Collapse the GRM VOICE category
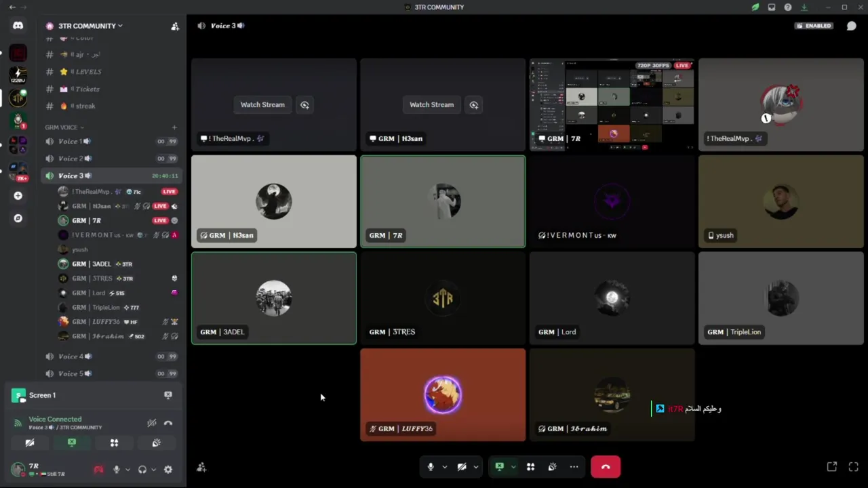The width and height of the screenshot is (868, 488). [64, 127]
